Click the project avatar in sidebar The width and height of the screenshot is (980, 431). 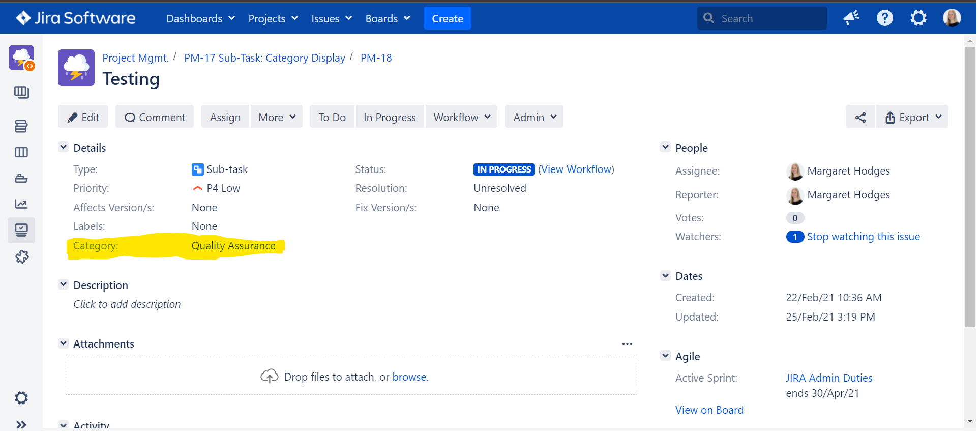(21, 58)
